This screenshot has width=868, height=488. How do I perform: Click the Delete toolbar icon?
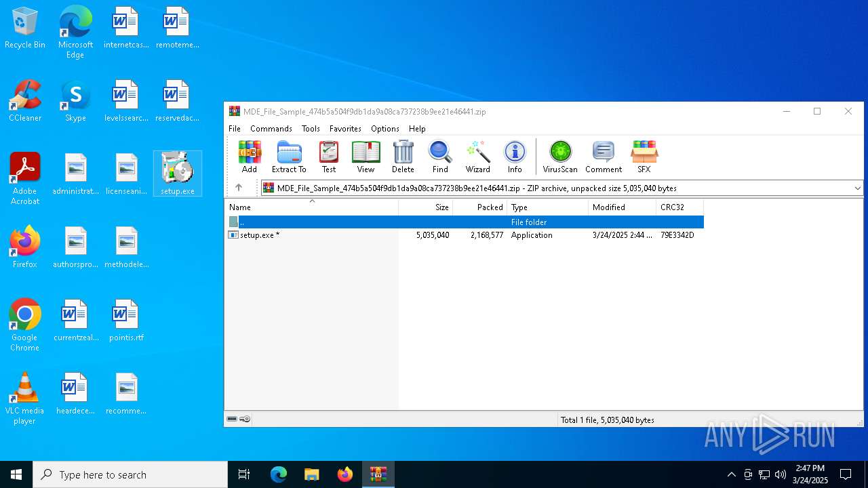pos(403,157)
